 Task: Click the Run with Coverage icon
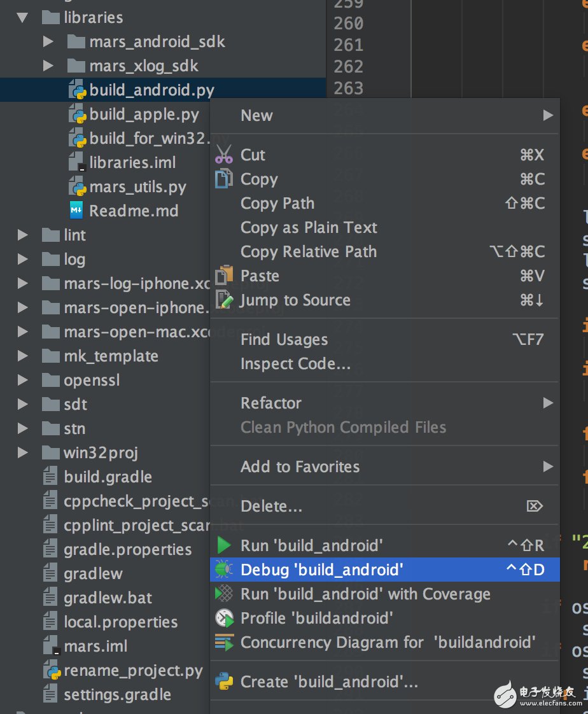pos(224,594)
